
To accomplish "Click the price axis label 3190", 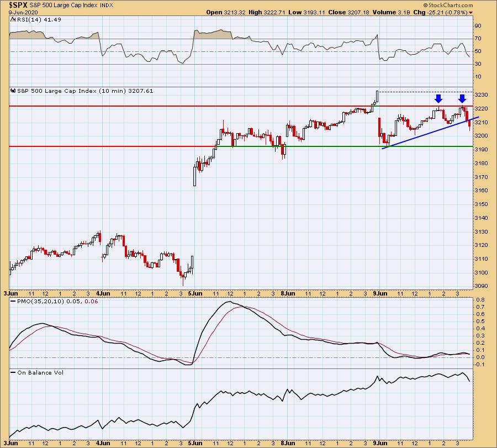I will click(481, 149).
